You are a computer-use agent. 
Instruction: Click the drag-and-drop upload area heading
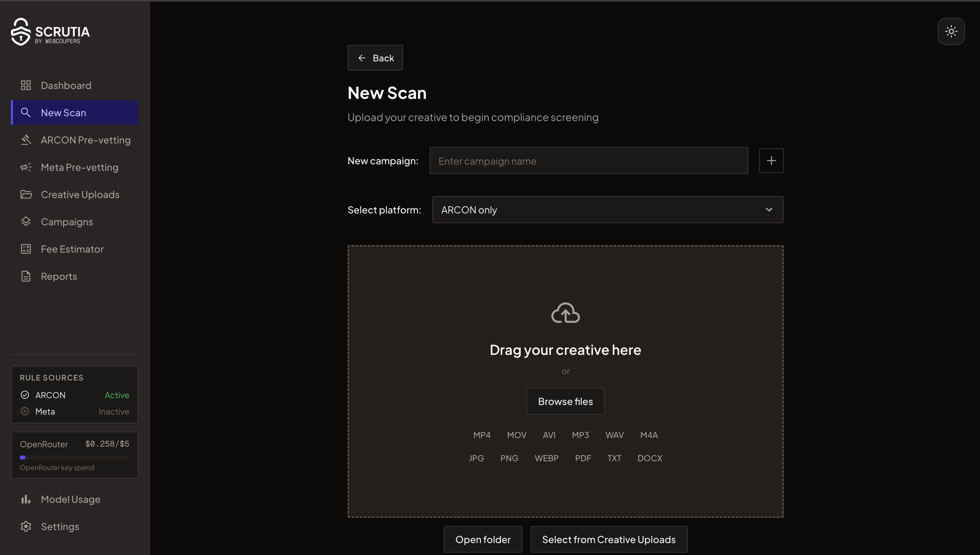click(x=566, y=349)
